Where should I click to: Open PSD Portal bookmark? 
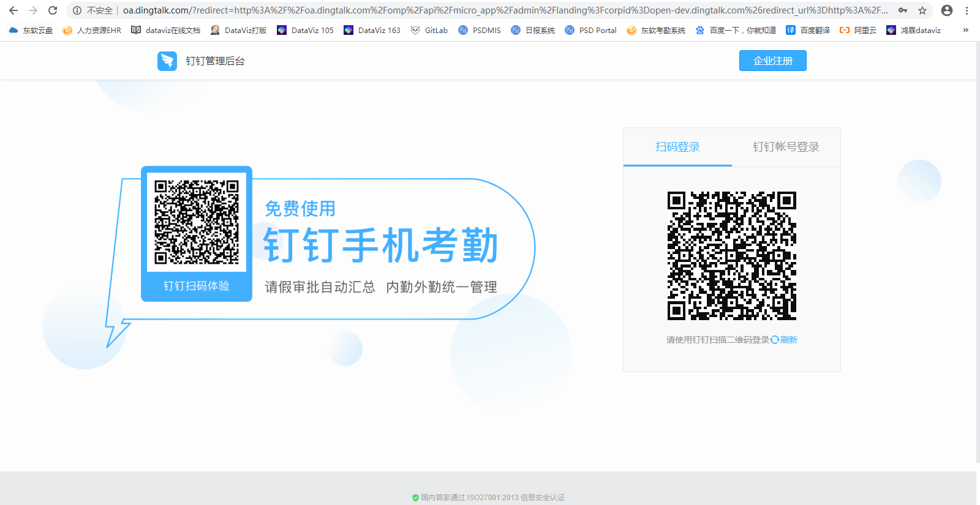[x=591, y=30]
